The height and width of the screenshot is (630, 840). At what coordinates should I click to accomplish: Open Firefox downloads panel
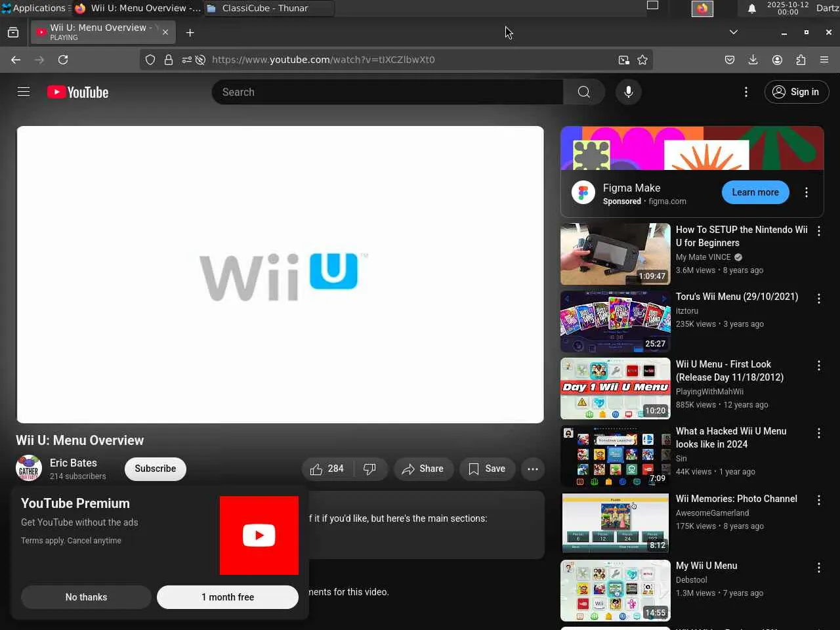point(753,60)
